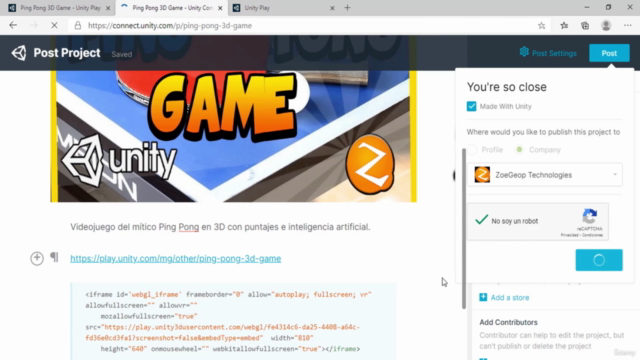Screen dimensions: 640x360
Task: Click the reCAPTCHA Condiciones link
Action: (592, 235)
